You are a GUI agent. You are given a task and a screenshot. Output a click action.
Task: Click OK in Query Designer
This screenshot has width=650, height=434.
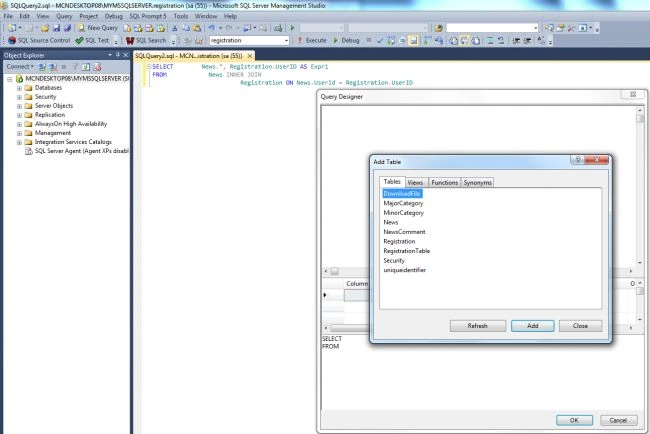click(574, 420)
